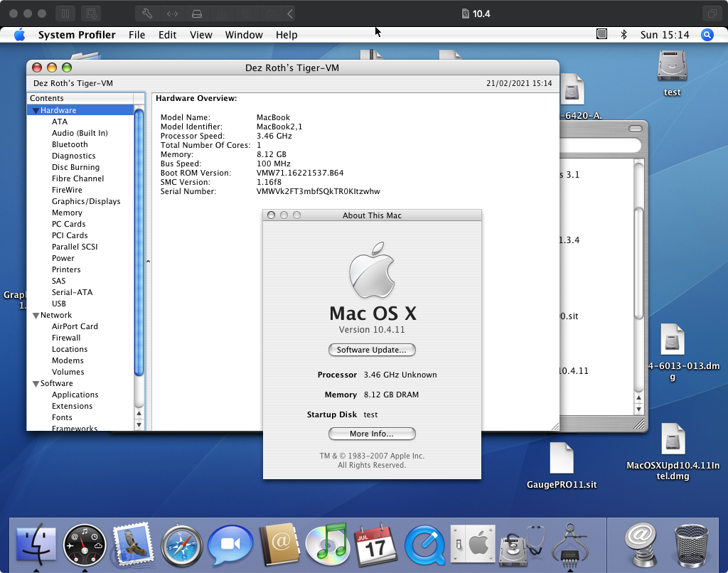Open iChat from the Dock
Screen dimensions: 728x573
point(230,545)
